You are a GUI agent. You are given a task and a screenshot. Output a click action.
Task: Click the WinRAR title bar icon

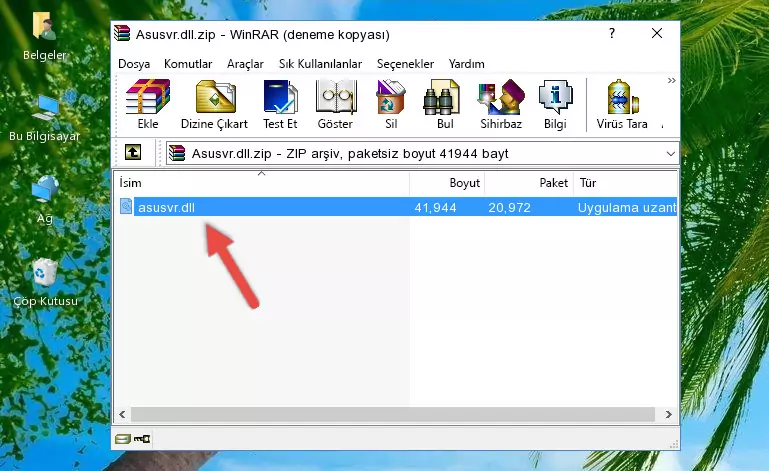[x=122, y=34]
